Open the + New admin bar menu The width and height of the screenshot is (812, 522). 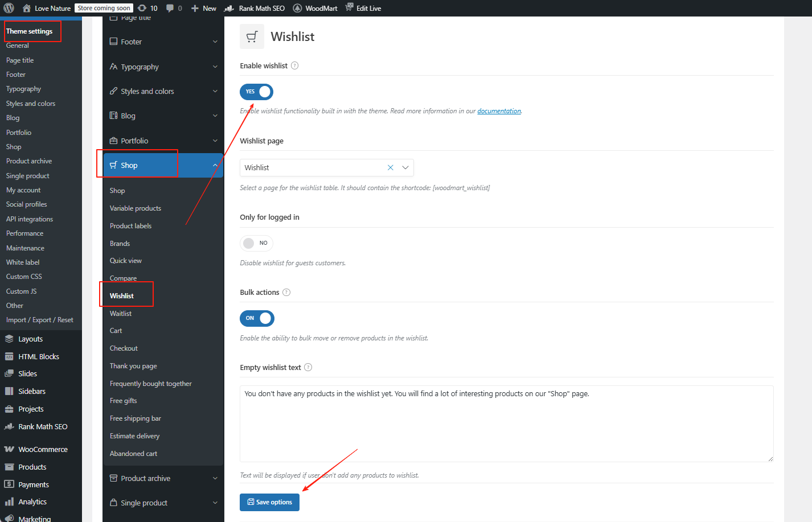coord(203,7)
